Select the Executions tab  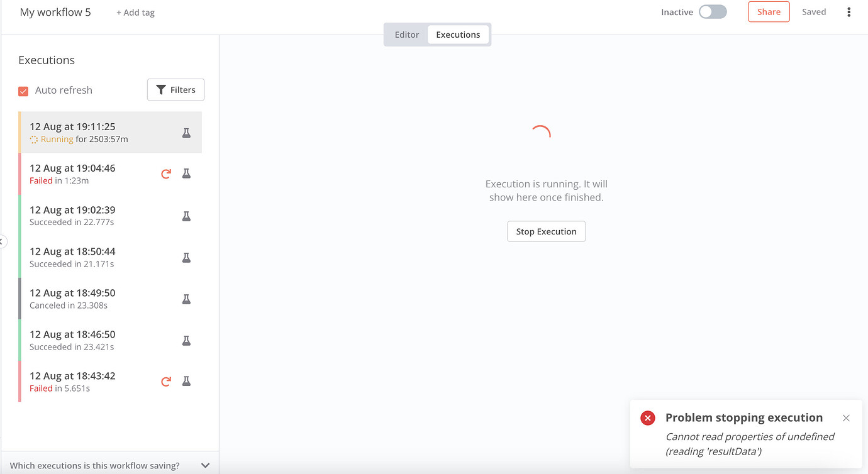point(459,35)
